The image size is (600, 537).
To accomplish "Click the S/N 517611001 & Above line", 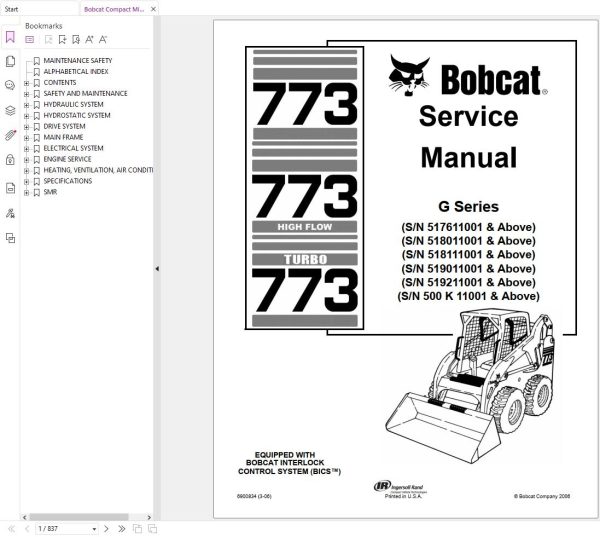I will 468,227.
